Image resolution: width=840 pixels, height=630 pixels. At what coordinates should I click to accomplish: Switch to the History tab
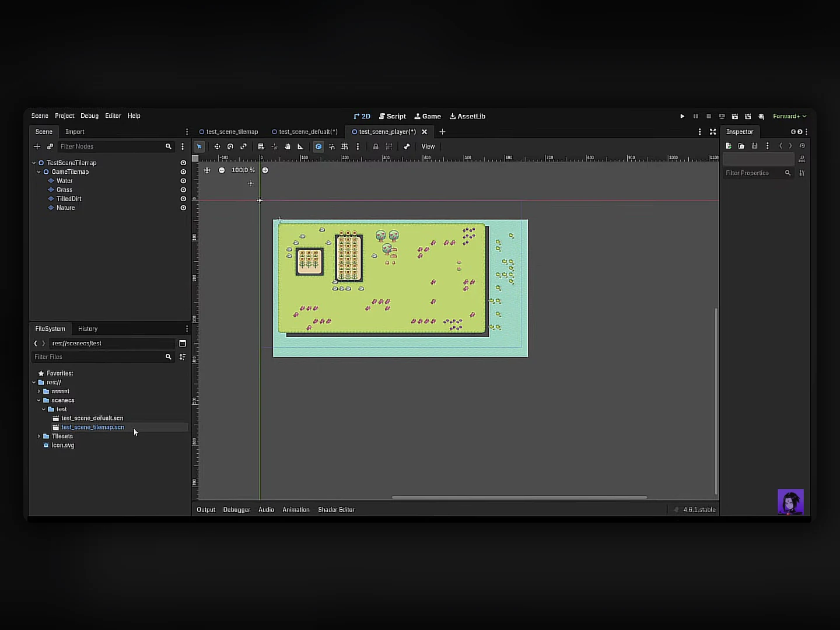pos(87,328)
